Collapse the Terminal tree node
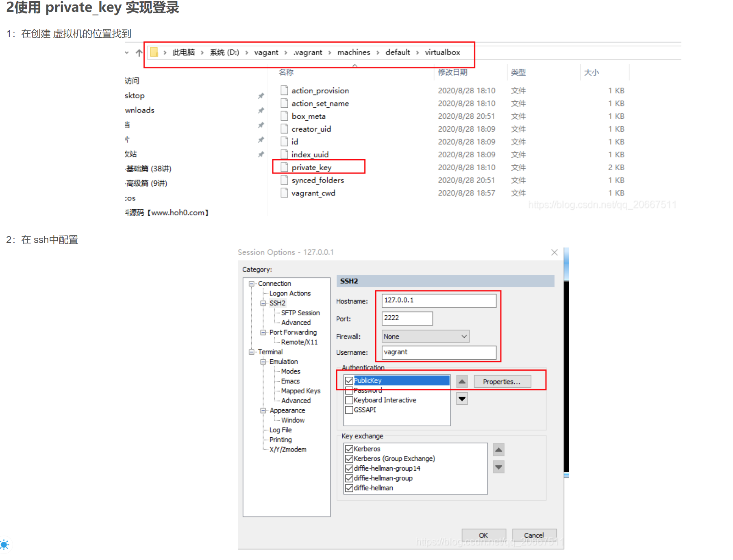Screen dimensions: 733x560 (x=252, y=352)
